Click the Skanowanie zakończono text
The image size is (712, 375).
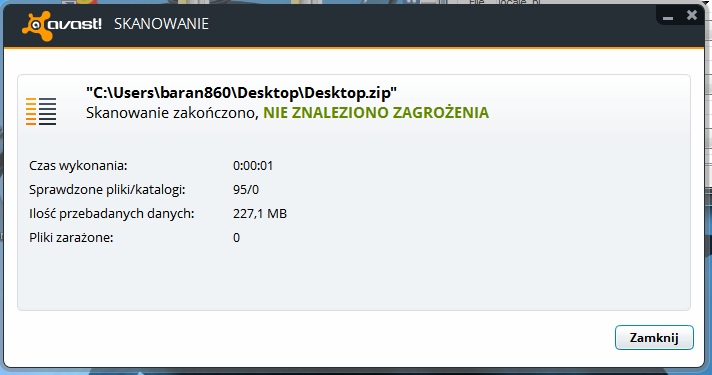tap(172, 113)
